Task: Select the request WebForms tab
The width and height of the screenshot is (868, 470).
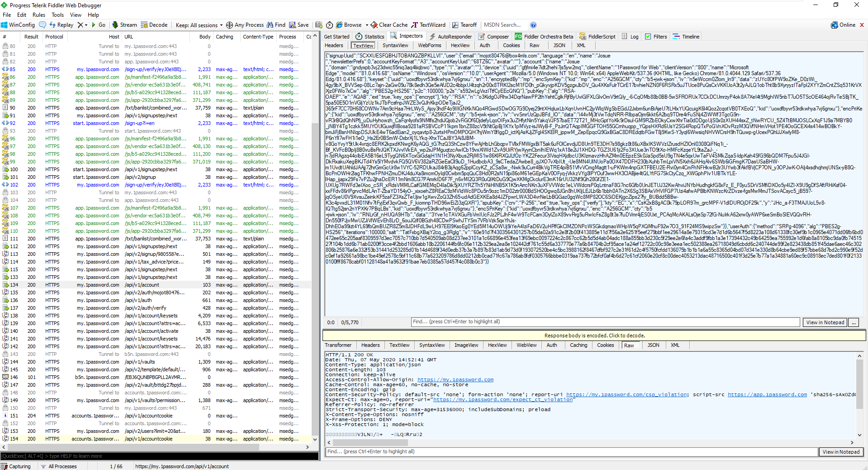Action: pos(429,45)
